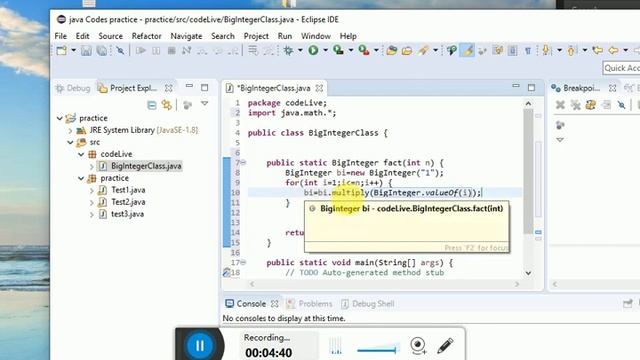
Task: Open the Help menu
Action: 348,36
